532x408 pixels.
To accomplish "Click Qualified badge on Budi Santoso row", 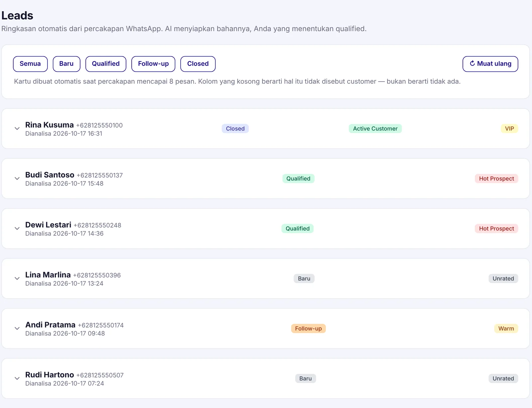I will coord(298,179).
